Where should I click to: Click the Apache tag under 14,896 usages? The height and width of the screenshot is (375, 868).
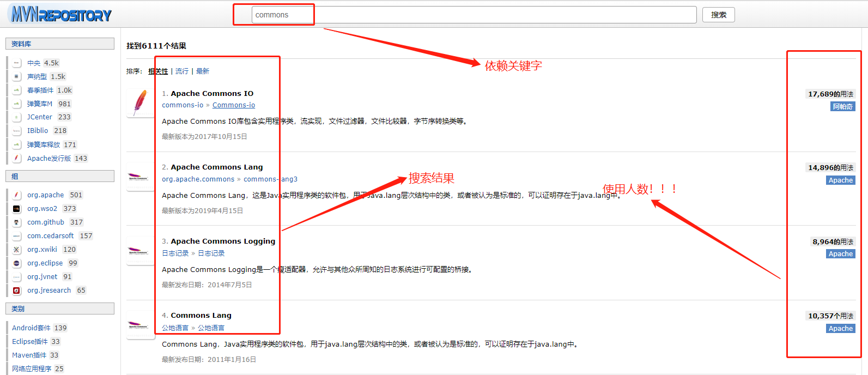click(x=841, y=180)
